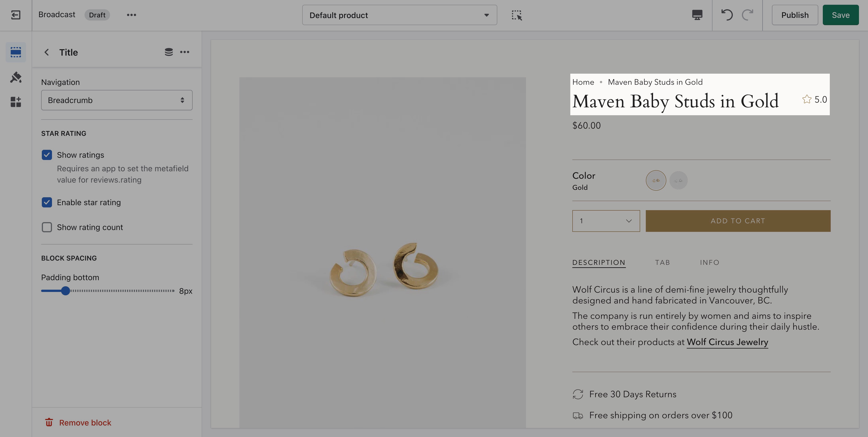Switch to the INFO tab

[x=710, y=263]
